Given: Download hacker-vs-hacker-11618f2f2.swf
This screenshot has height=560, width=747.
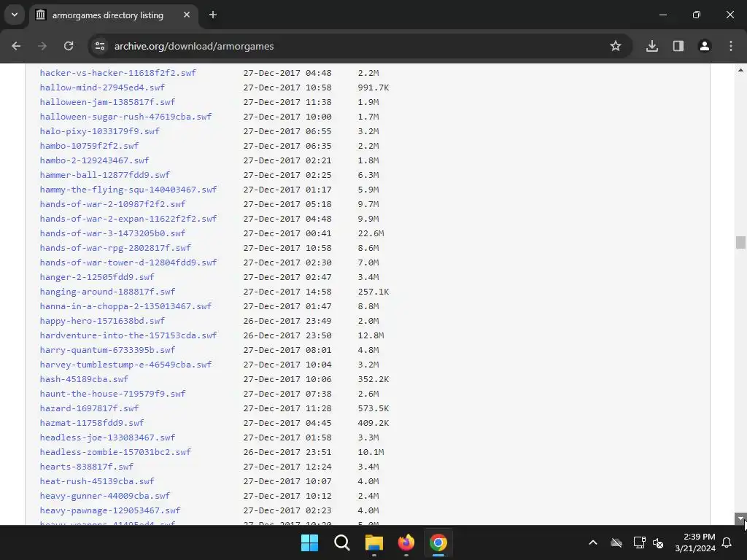Looking at the screenshot, I should (117, 73).
